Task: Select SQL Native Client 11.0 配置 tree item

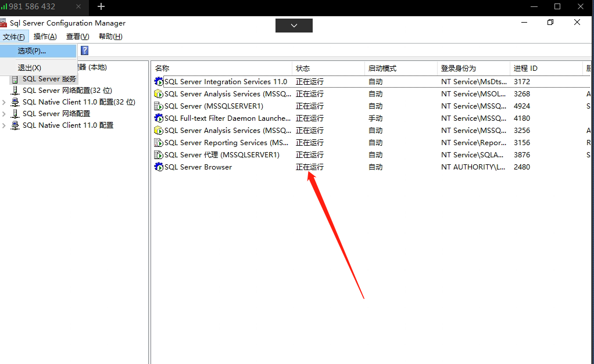Action: pos(68,125)
